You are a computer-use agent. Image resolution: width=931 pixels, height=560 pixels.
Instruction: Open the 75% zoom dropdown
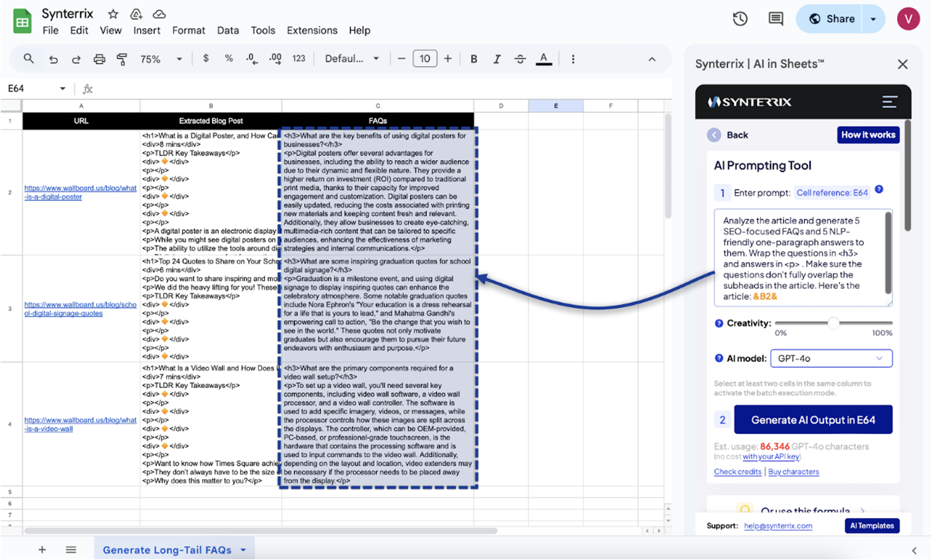coord(161,59)
